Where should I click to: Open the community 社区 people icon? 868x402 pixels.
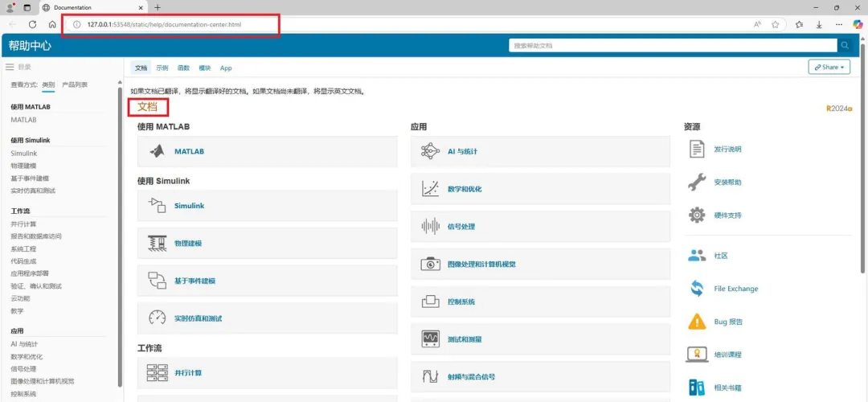point(697,256)
